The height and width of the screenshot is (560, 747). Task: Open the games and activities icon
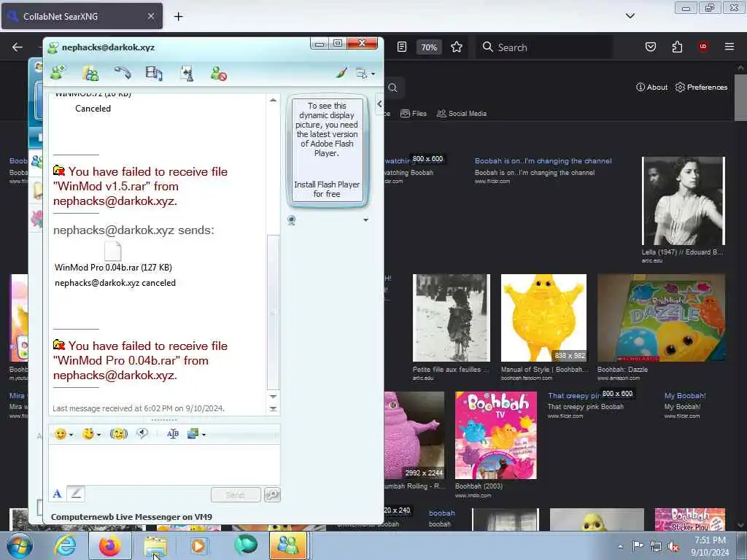[187, 73]
